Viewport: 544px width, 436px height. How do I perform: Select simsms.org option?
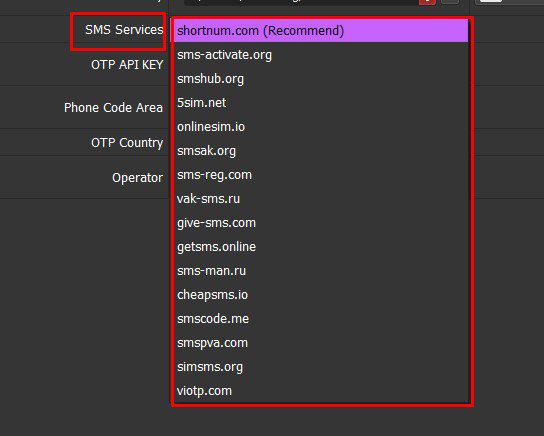tap(321, 367)
